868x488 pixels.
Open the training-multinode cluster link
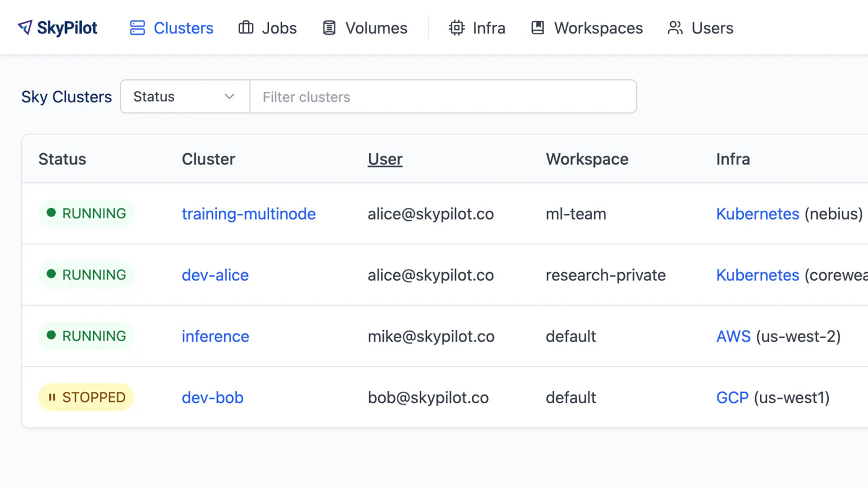(x=249, y=214)
